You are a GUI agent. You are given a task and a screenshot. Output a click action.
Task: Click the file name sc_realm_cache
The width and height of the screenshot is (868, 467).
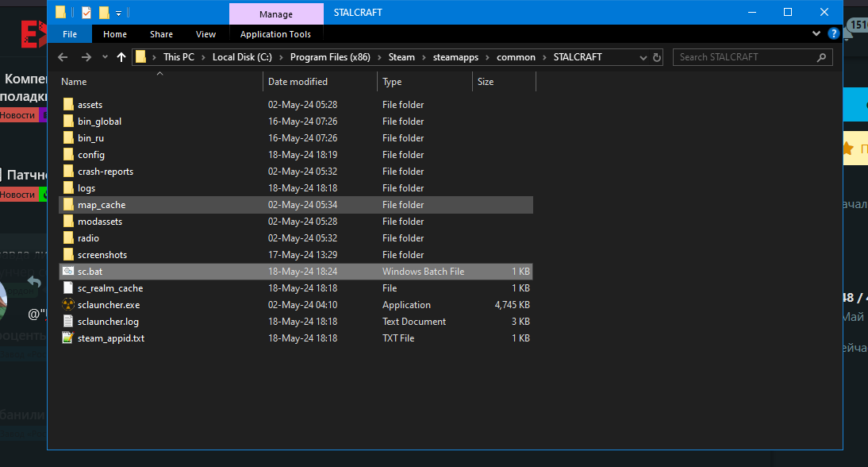(110, 288)
